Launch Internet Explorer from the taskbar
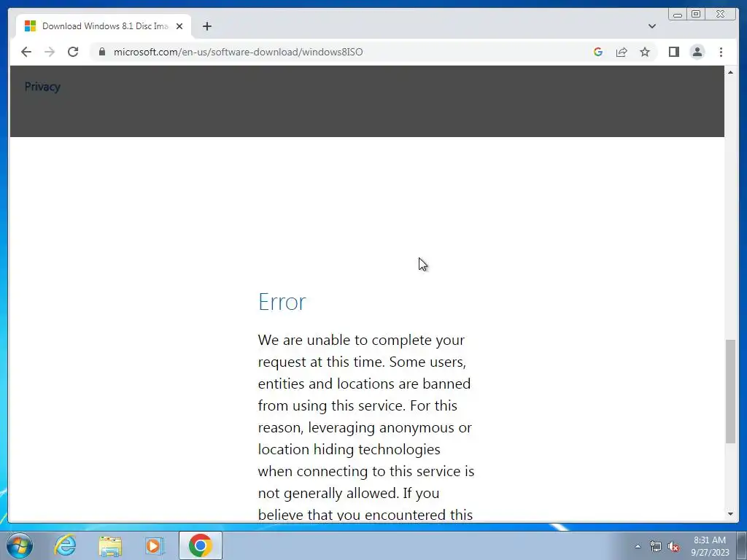 (65, 545)
